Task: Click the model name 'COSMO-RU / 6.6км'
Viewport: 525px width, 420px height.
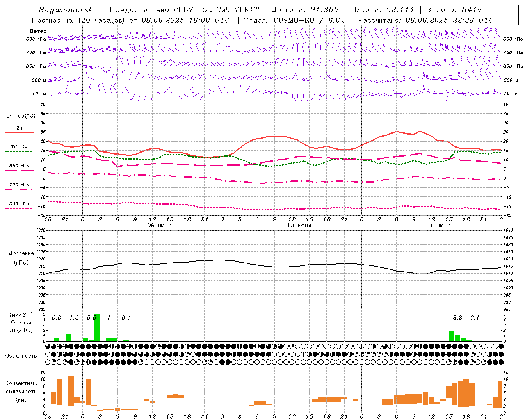Action: click(311, 20)
